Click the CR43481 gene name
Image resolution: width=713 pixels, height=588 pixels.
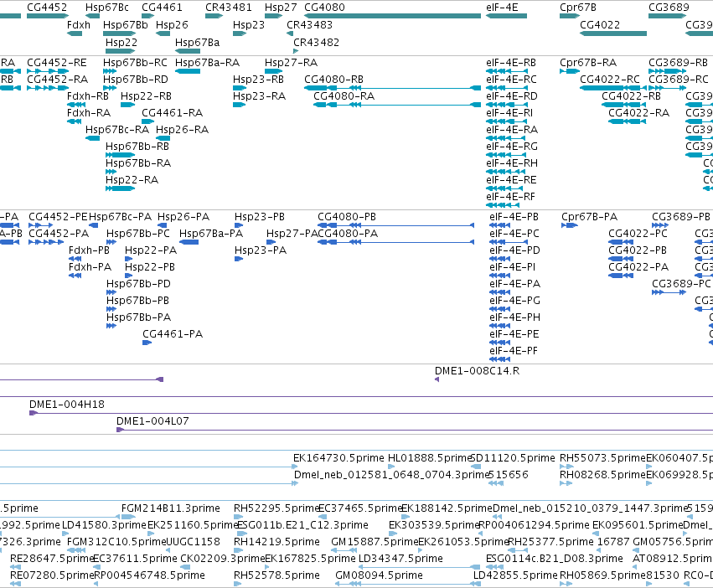click(228, 8)
